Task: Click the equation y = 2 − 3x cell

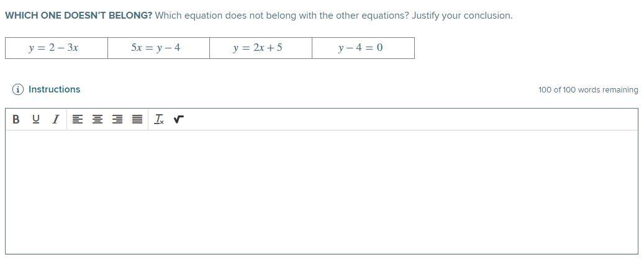Action: pyautogui.click(x=56, y=48)
